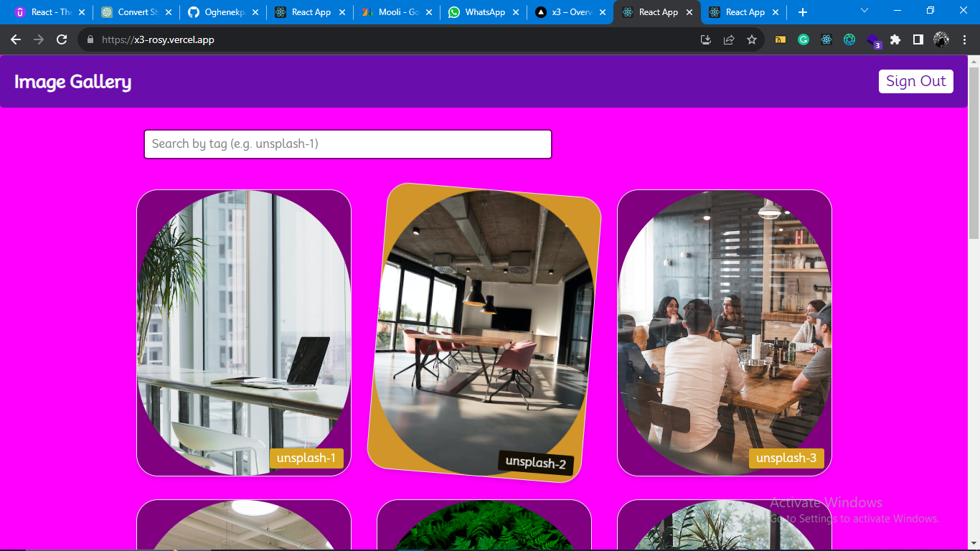View site information via the lock icon
Viewport: 980px width, 551px height.
(x=90, y=40)
